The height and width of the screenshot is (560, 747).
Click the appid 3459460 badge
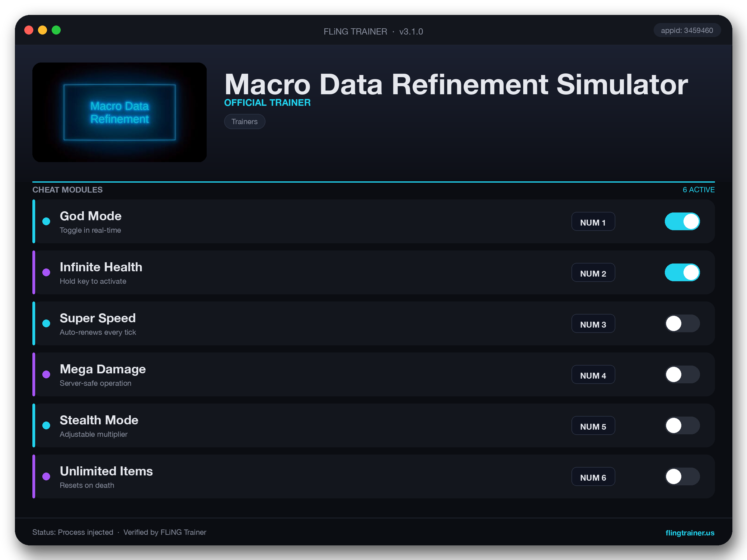687,30
